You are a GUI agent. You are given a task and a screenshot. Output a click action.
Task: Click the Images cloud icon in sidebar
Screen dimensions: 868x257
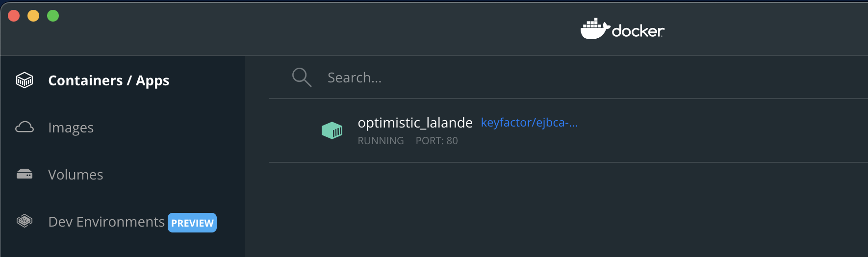tap(25, 128)
